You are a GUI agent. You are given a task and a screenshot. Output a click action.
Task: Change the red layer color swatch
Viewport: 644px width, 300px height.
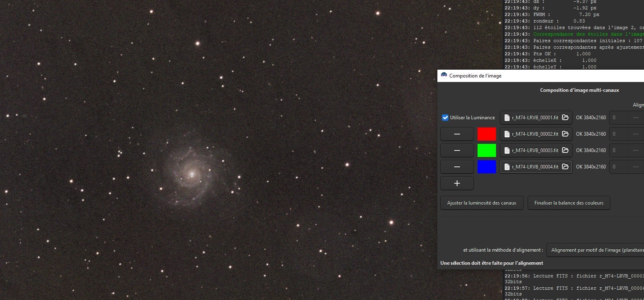tap(487, 134)
